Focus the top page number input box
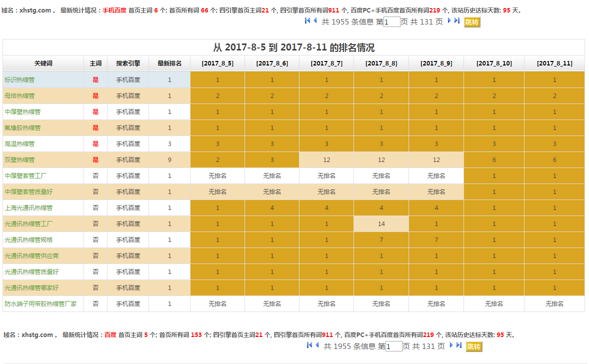Image resolution: width=589 pixels, height=364 pixels. point(391,22)
